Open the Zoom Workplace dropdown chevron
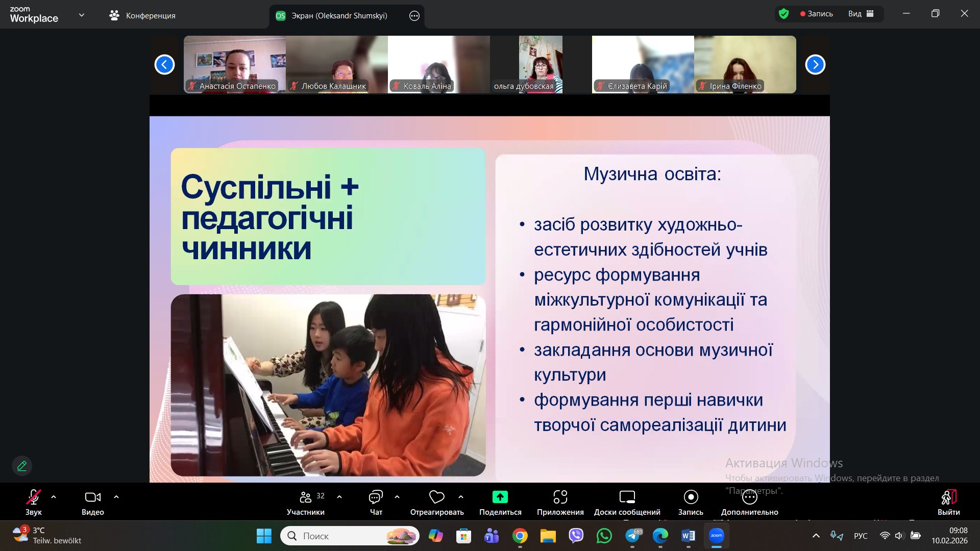Viewport: 980px width, 551px height. 82,15
